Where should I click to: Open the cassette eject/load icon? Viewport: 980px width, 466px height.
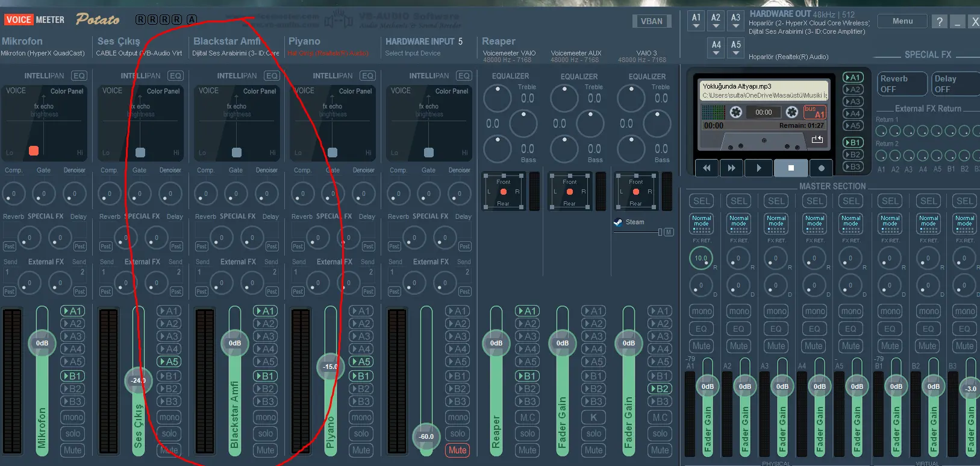(x=817, y=140)
